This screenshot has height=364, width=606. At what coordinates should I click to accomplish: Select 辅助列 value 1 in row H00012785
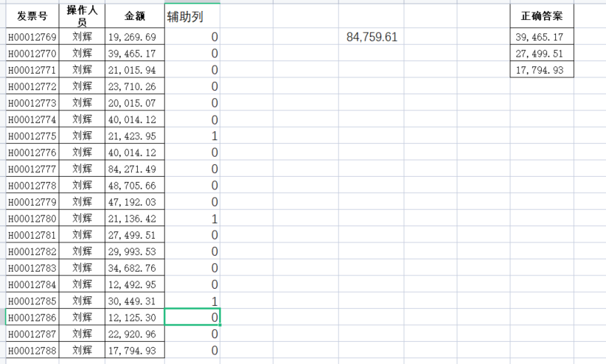click(x=192, y=301)
